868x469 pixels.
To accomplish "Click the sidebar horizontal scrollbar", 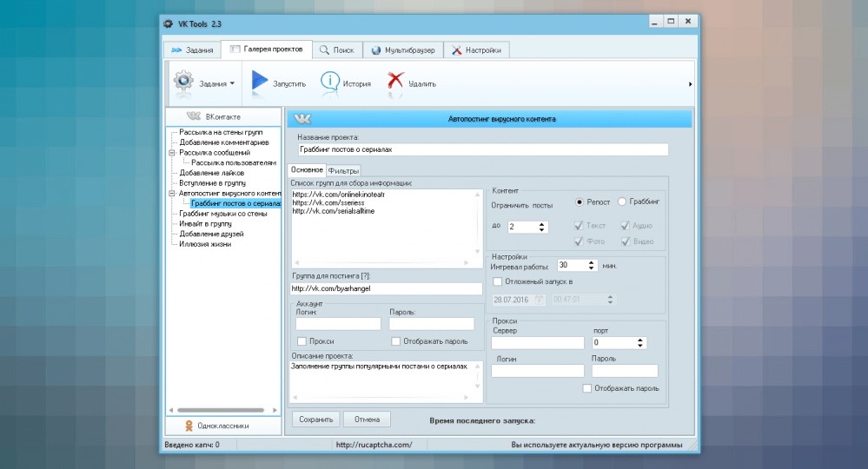I will pyautogui.click(x=222, y=410).
